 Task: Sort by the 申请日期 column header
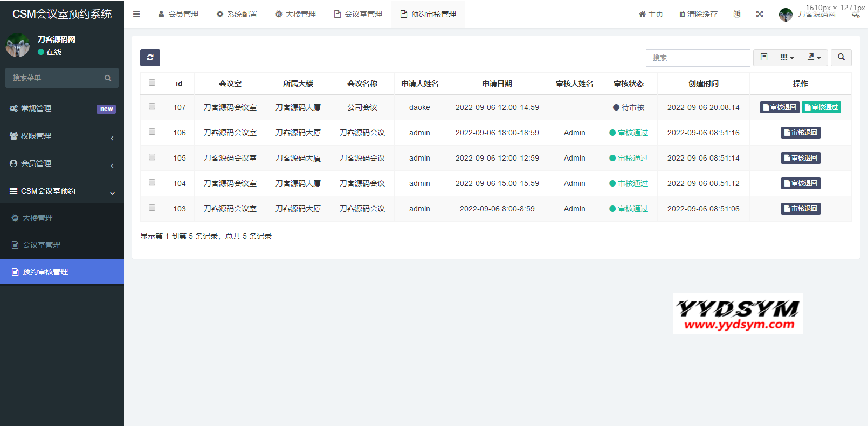point(497,84)
